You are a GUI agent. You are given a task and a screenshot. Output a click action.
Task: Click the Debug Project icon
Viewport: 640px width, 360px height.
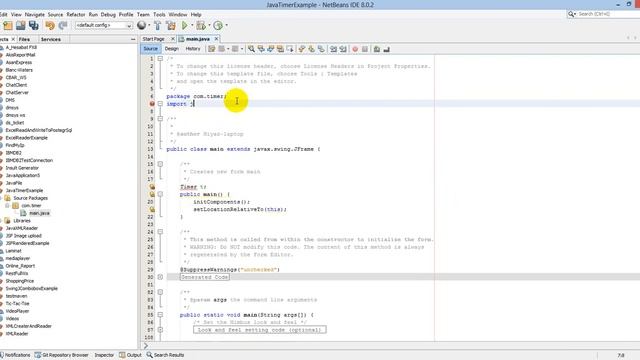200,26
